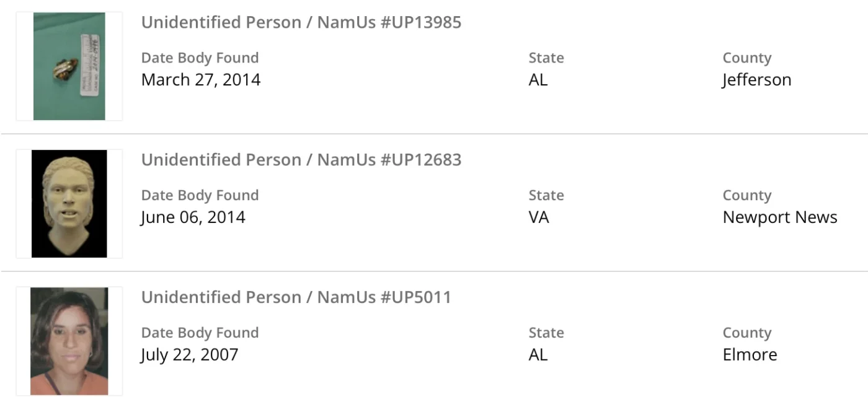Screen dimensions: 868x407
Task: Open the photo thumbnail for case UP5011
Action: [x=69, y=341]
